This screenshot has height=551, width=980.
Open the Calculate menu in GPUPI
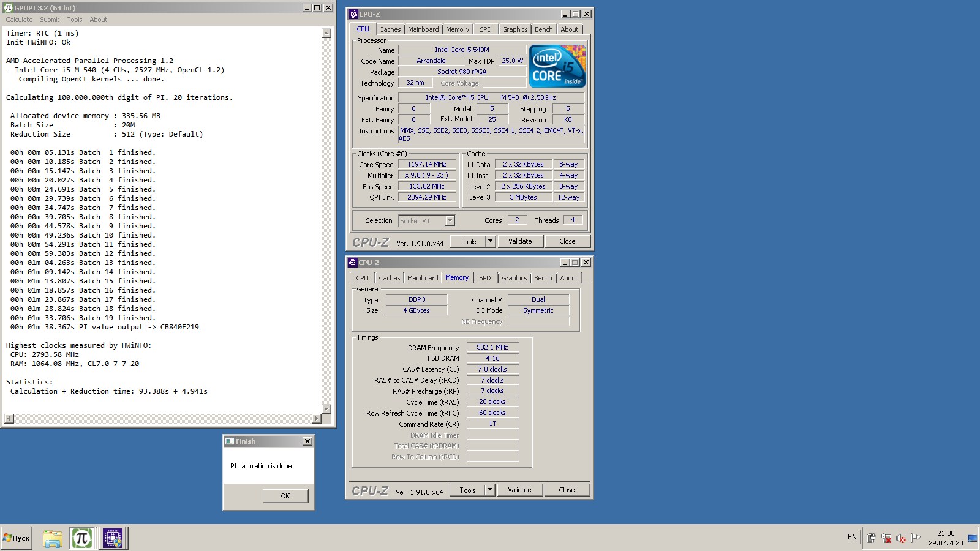[x=19, y=20]
